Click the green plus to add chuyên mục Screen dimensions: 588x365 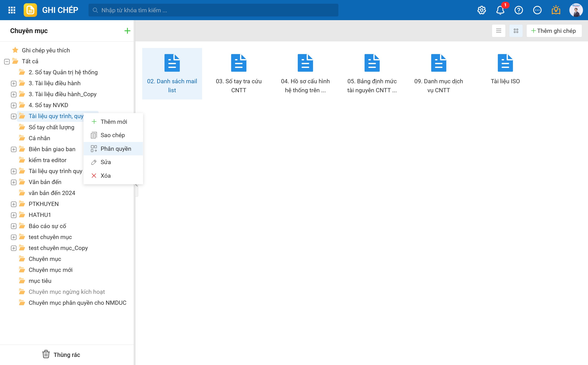pyautogui.click(x=127, y=31)
